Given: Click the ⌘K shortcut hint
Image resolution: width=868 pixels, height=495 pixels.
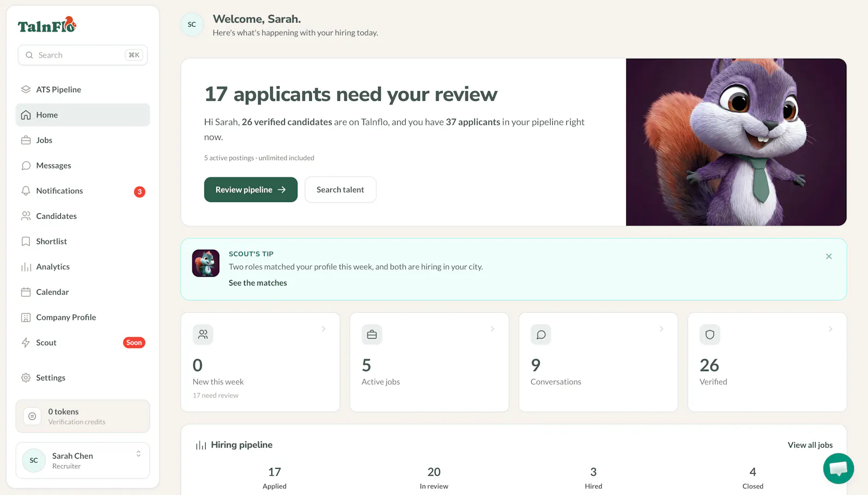Looking at the screenshot, I should pyautogui.click(x=134, y=55).
